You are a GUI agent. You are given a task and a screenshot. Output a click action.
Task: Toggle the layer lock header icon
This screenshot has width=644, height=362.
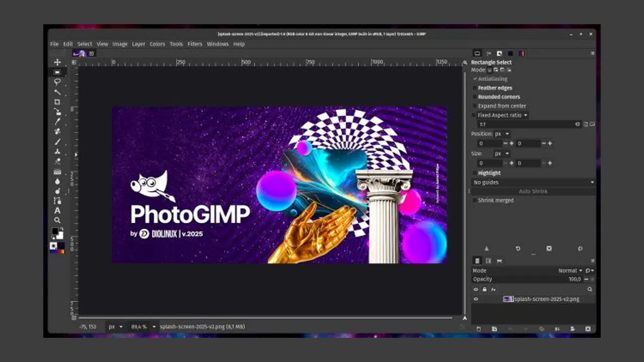click(485, 290)
